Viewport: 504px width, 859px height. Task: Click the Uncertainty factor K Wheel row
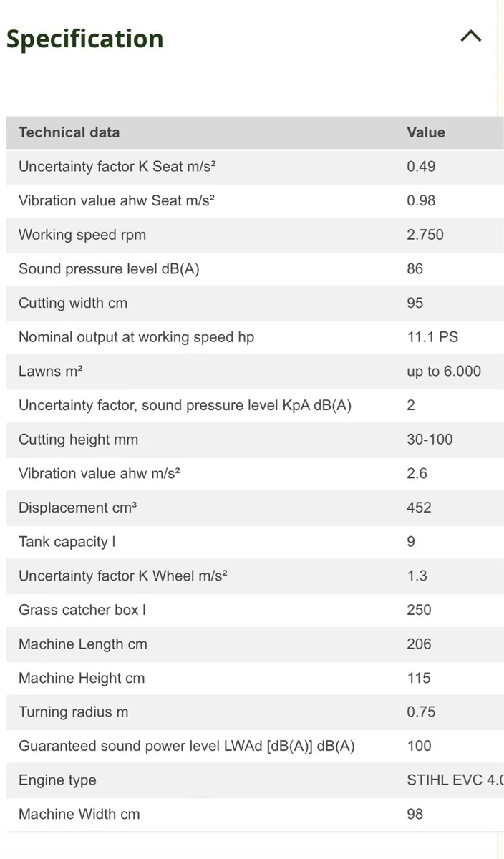coord(255,576)
